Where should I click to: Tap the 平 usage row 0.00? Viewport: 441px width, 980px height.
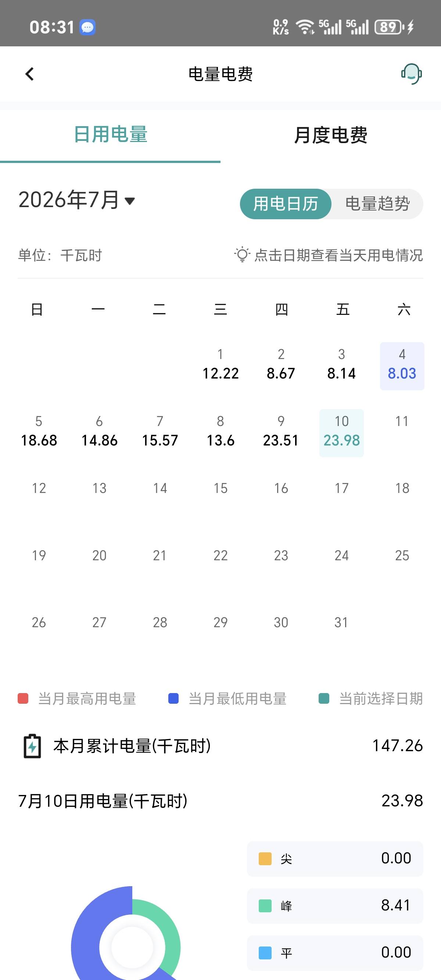[335, 953]
